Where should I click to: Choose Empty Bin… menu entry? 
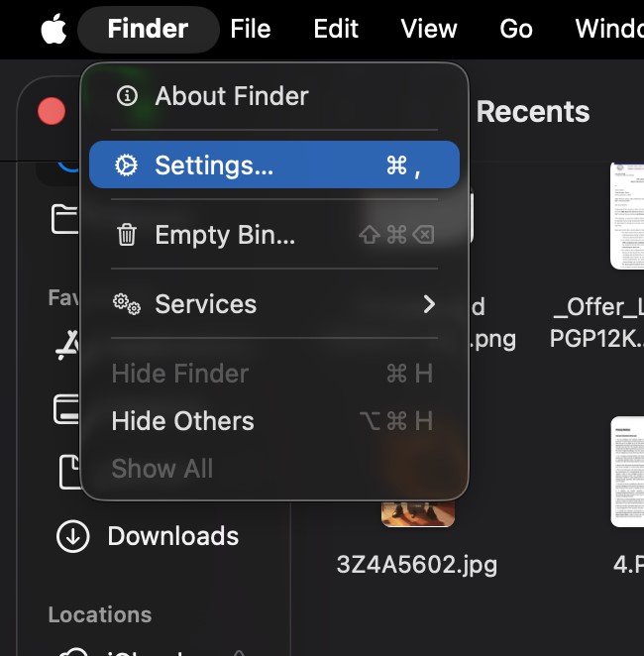click(x=274, y=234)
